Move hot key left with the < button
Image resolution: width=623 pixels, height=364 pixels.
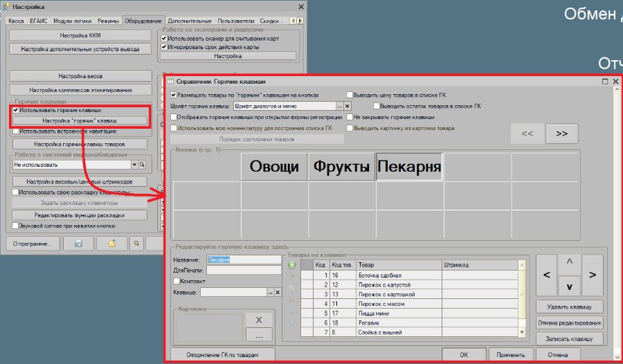pyautogui.click(x=547, y=275)
